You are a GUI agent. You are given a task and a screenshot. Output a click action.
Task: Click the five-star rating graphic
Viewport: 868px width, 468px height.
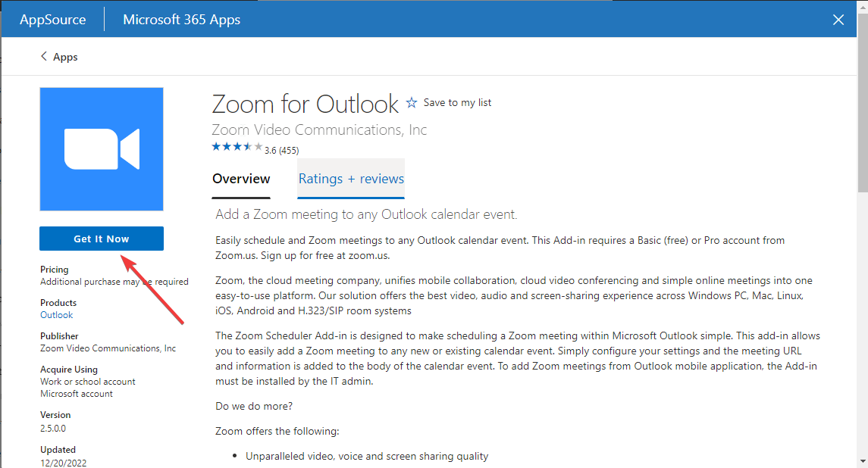coord(237,147)
